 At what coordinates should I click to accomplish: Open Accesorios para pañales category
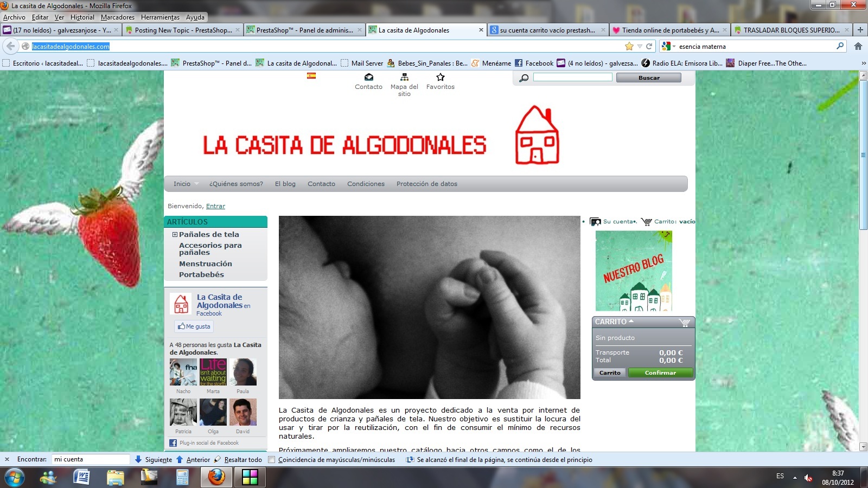210,249
